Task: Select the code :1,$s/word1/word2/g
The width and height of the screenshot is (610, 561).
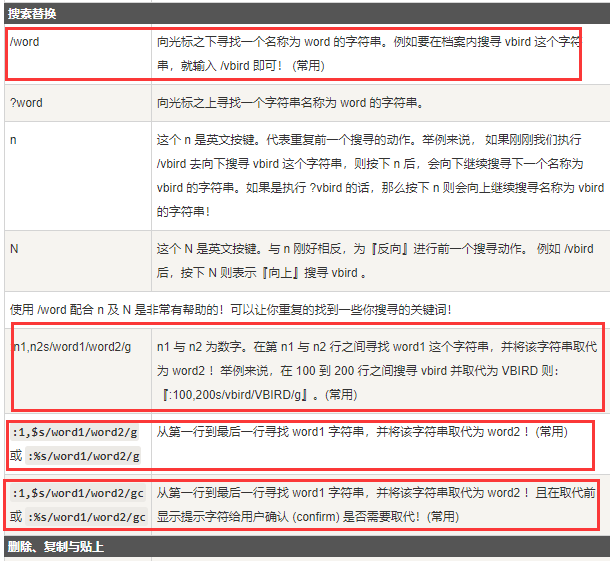Action: tap(75, 432)
